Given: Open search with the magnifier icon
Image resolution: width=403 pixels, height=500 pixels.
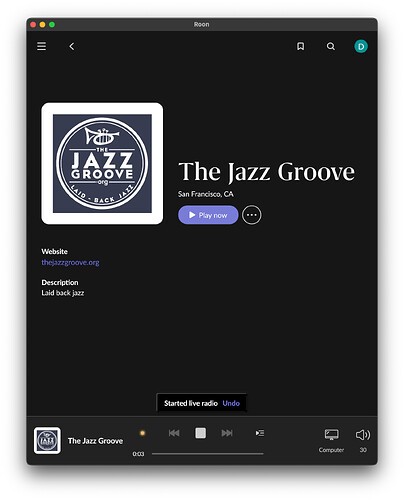Looking at the screenshot, I should point(330,46).
